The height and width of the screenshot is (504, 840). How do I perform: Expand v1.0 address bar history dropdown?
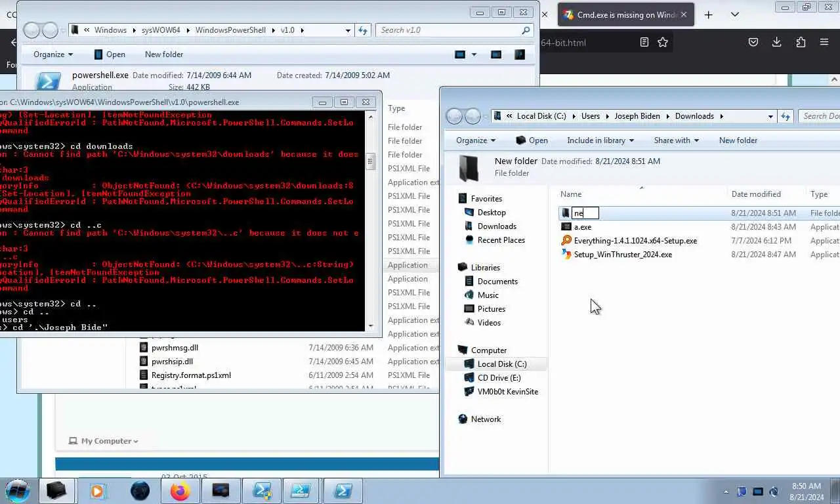click(348, 30)
